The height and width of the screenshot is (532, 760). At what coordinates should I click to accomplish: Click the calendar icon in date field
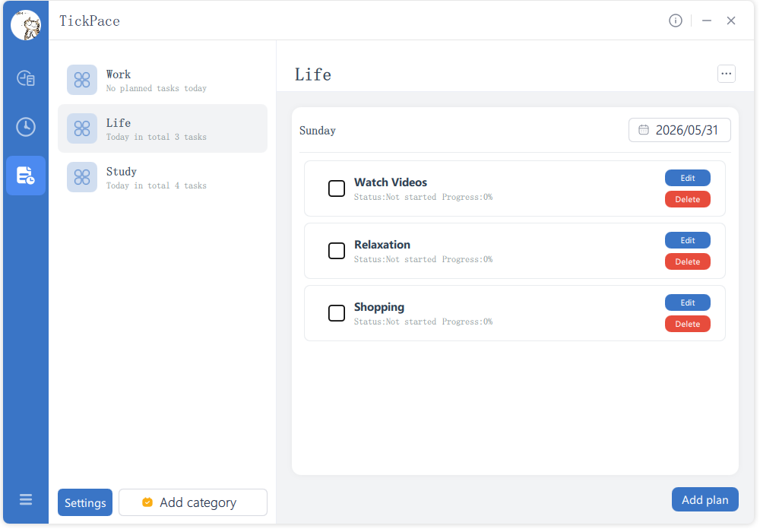[x=643, y=130]
